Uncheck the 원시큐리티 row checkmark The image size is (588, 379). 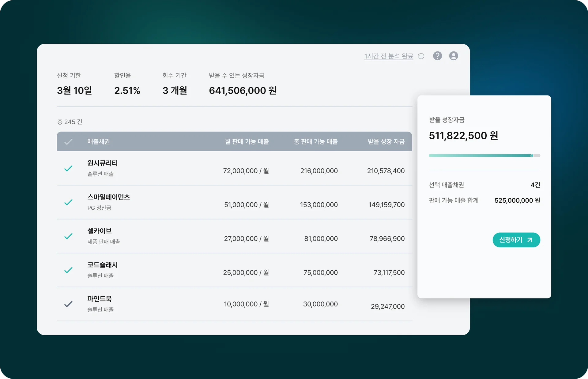(68, 168)
